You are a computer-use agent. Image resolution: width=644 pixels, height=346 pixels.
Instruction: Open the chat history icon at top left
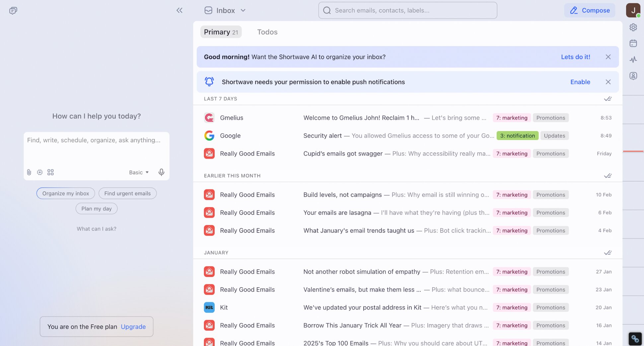click(x=13, y=10)
